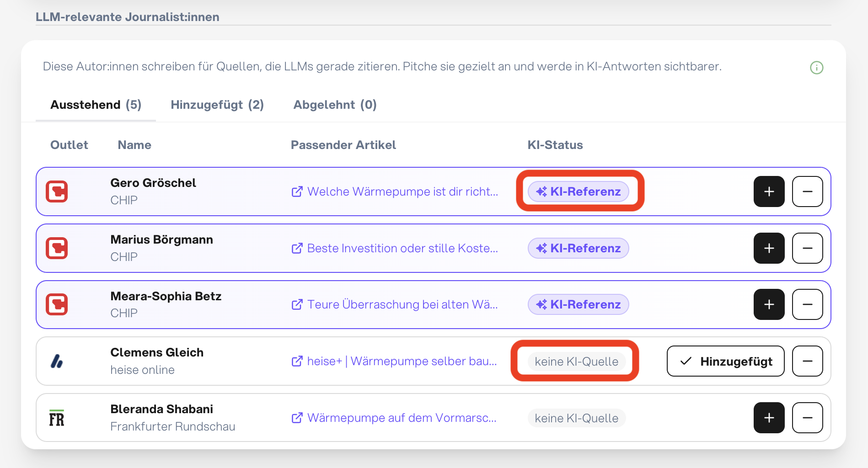
Task: Select the Ausstehend (5) tab
Action: 96,105
